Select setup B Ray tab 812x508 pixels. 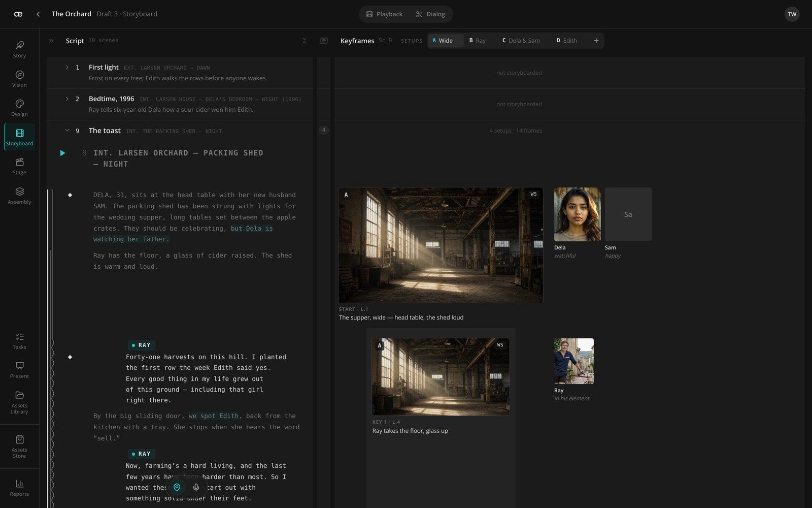[477, 41]
